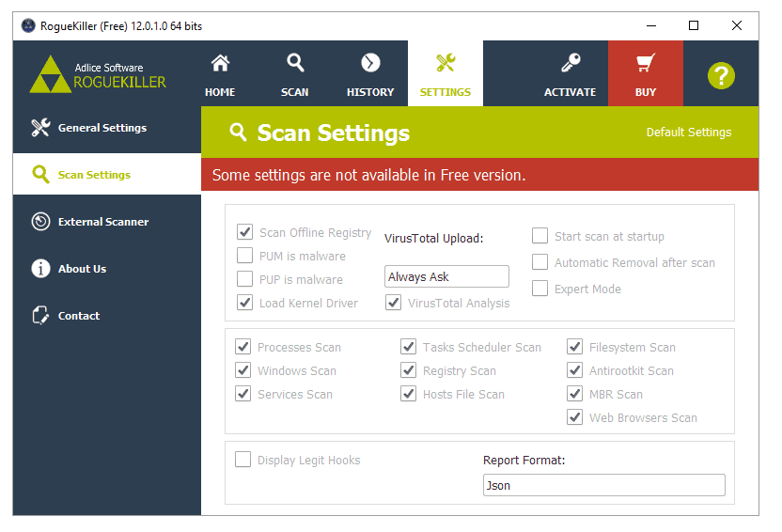Click the Activate key icon

pos(570,63)
